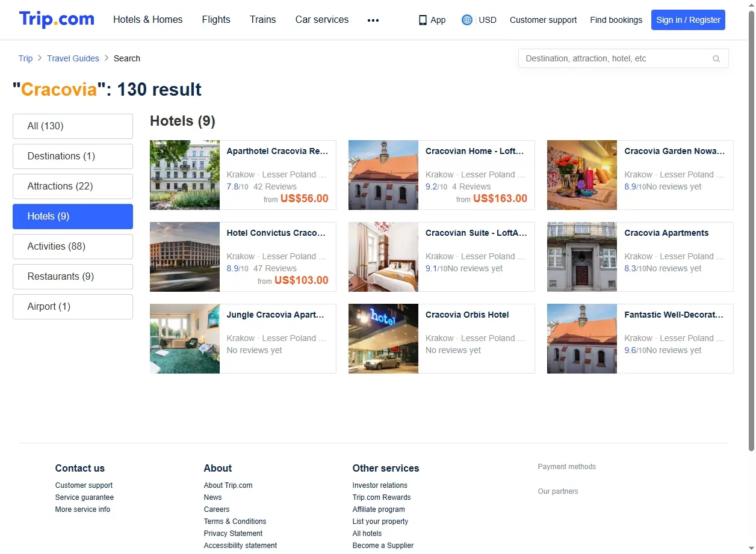
Task: Click Travel Guides breadcrumb link
Action: (73, 58)
